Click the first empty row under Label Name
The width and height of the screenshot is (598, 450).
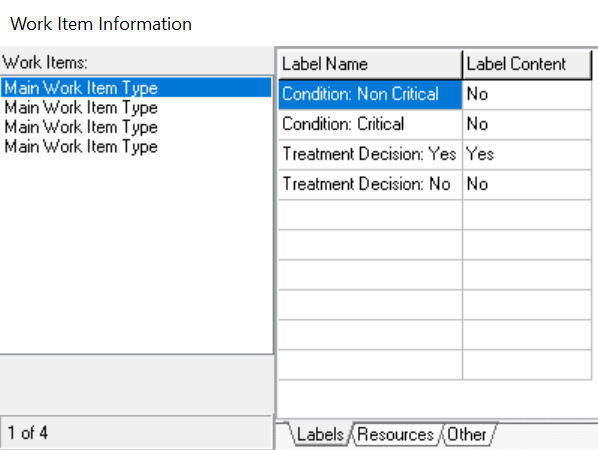pos(370,215)
